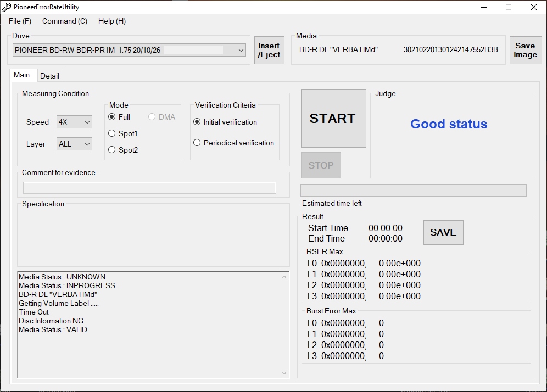547x392 pixels.
Task: Click the estimated time progress bar
Action: click(x=413, y=191)
